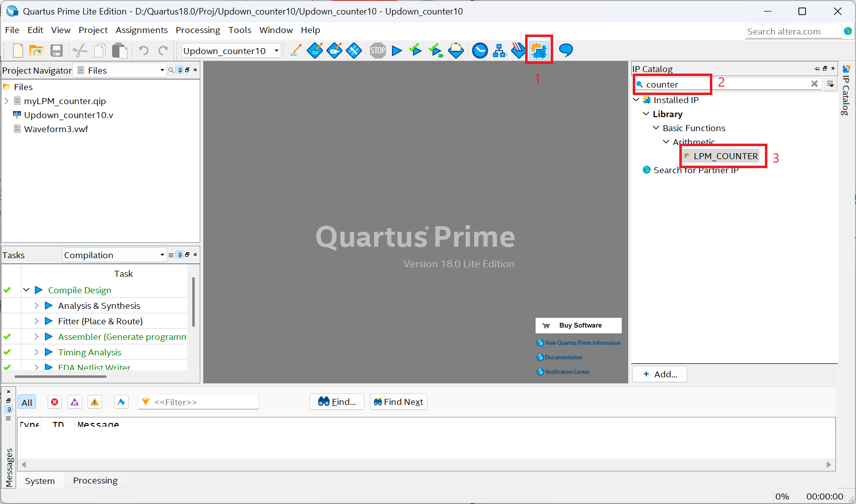The width and height of the screenshot is (856, 504).
Task: Collapse the Library node in IP Catalog
Action: 646,114
